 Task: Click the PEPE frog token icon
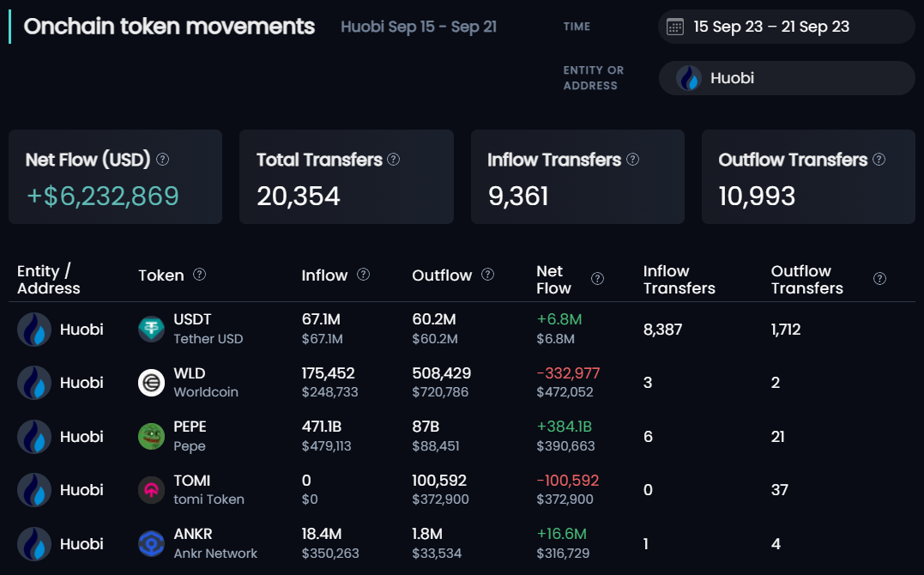pos(152,437)
